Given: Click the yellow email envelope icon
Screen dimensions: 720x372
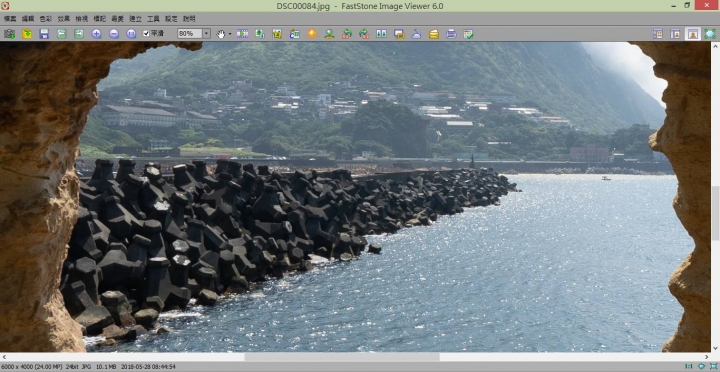Looking at the screenshot, I should point(434,34).
